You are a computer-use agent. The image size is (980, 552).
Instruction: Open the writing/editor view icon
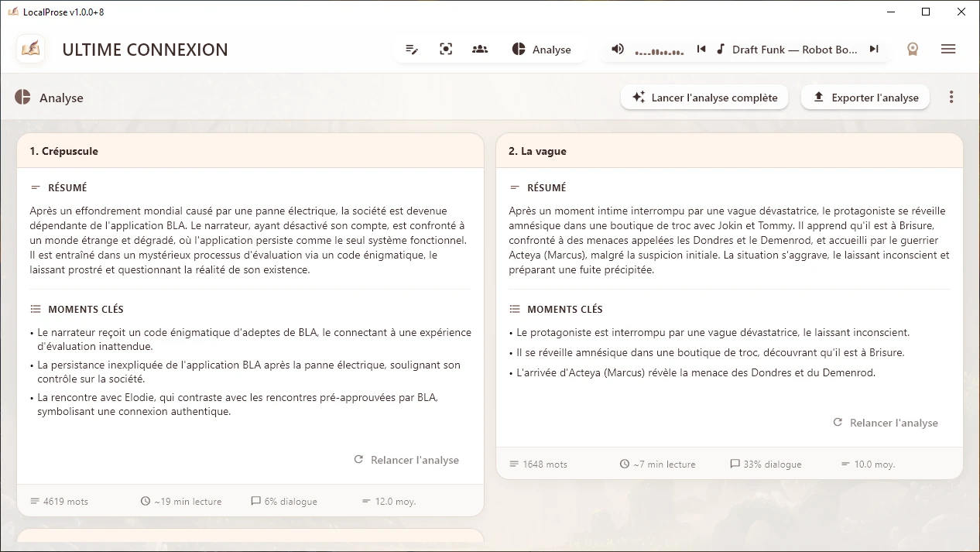[412, 49]
